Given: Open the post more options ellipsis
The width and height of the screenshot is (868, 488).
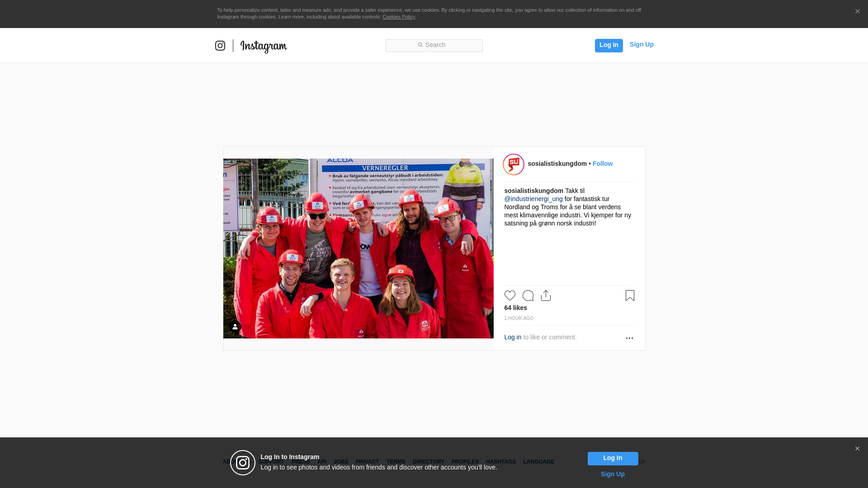Looking at the screenshot, I should click(629, 338).
